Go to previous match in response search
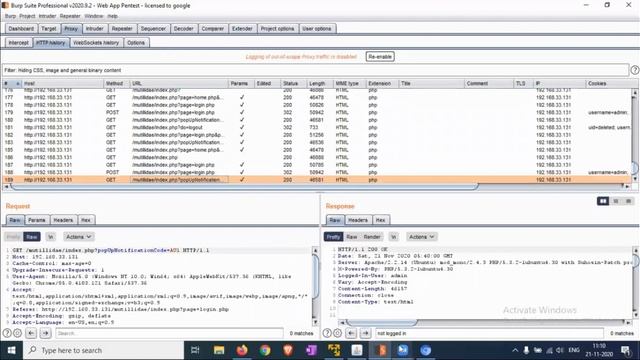640x360 pixels. (x=351, y=333)
